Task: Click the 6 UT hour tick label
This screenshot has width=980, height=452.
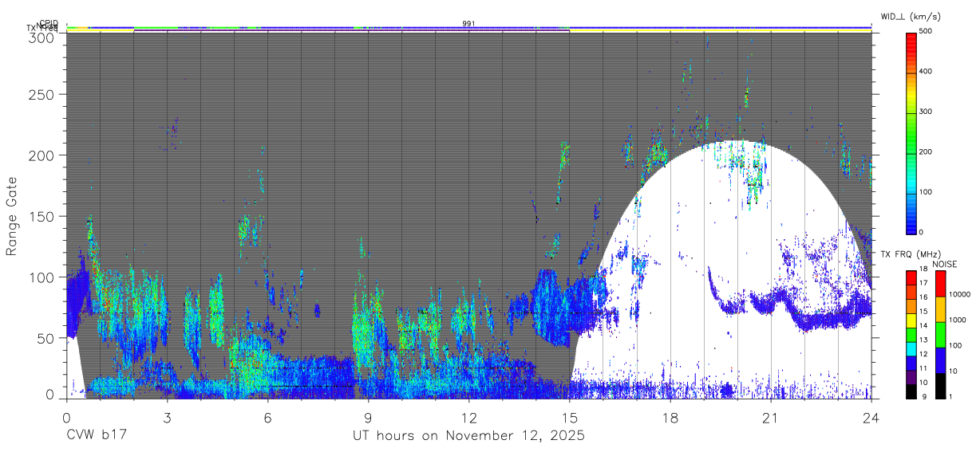Action: coord(267,417)
